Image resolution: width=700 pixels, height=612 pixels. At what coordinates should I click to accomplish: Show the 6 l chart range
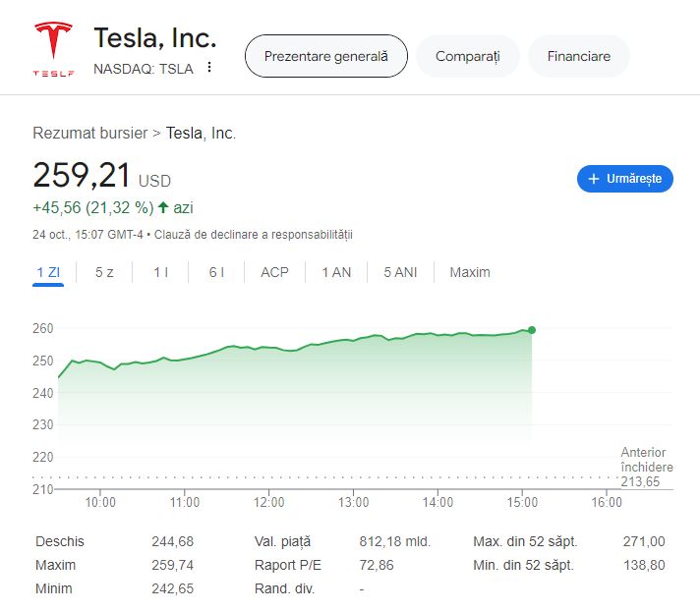(x=216, y=272)
